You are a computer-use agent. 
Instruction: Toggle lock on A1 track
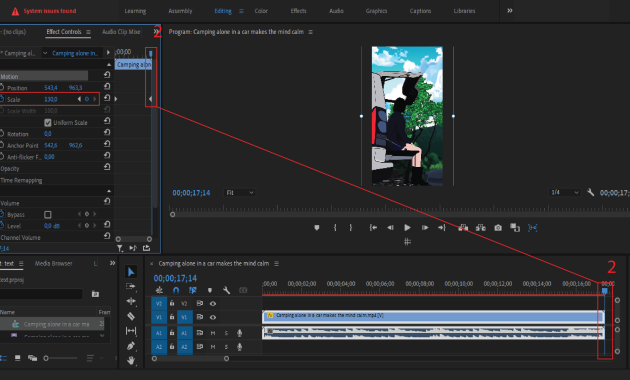(x=172, y=333)
